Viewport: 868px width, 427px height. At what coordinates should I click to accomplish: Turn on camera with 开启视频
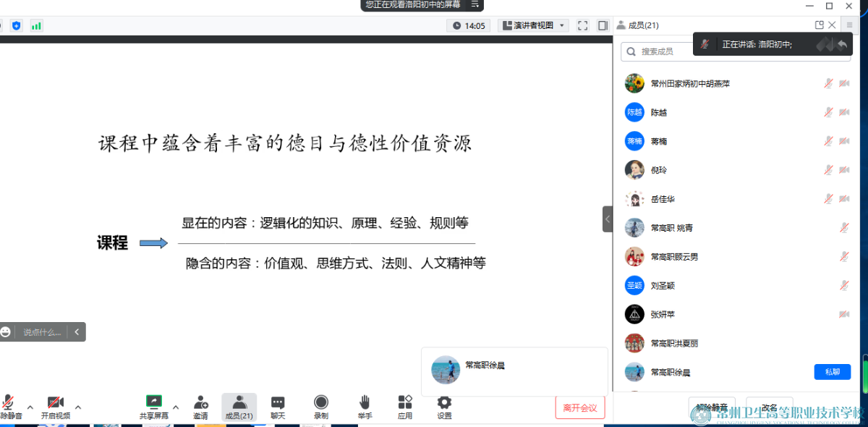pos(56,403)
